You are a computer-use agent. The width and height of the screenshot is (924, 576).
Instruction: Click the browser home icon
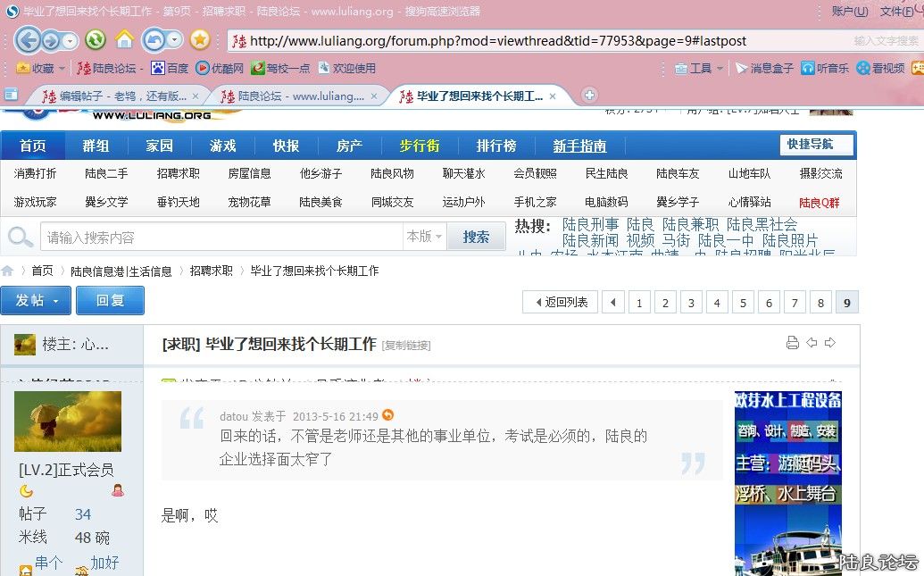124,40
